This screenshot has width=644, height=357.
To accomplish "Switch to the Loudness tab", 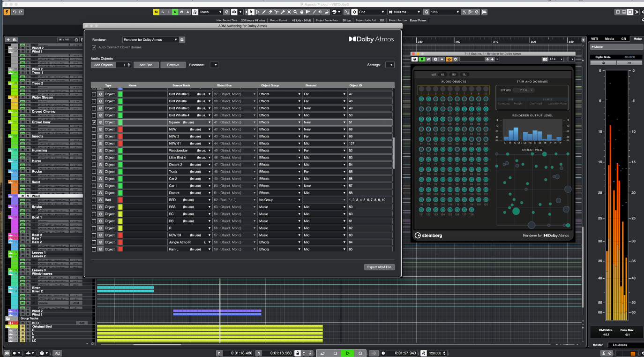I will coord(620,345).
